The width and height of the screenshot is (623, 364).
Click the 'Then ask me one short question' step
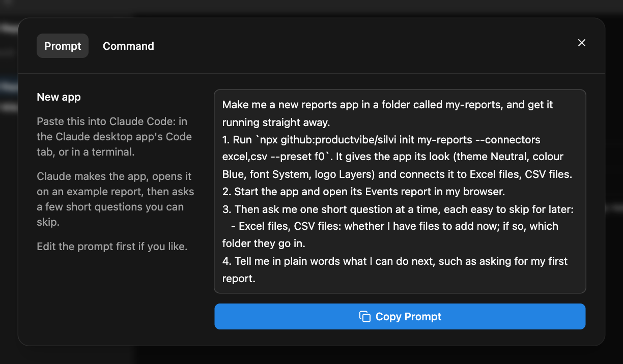pyautogui.click(x=398, y=208)
